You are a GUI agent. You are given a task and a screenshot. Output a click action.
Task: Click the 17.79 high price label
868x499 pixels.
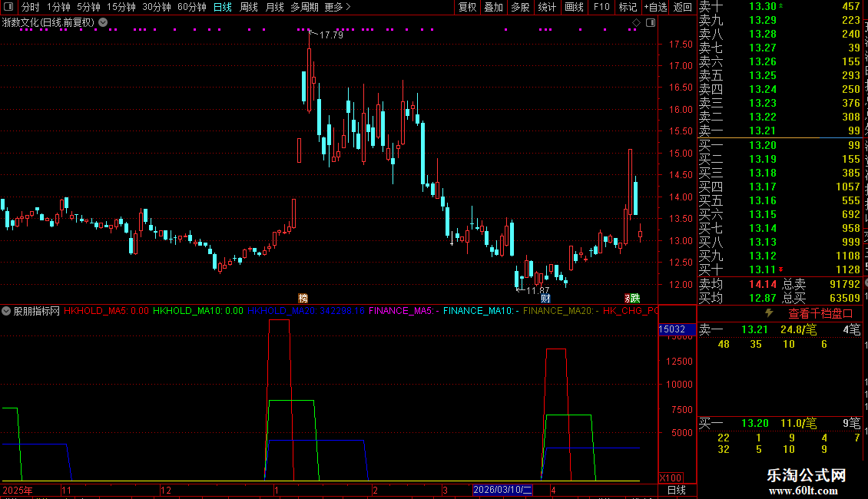(x=331, y=35)
